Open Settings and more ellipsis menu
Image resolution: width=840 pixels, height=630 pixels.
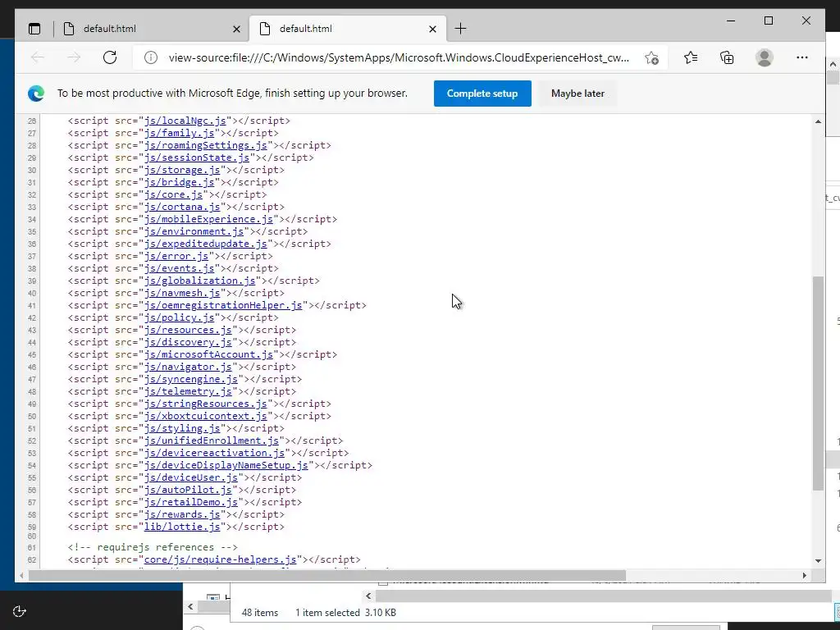coord(802,57)
